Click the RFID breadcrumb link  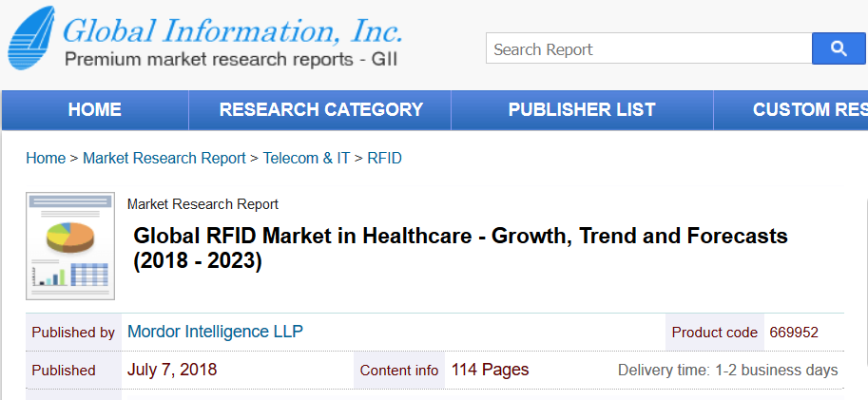(384, 159)
